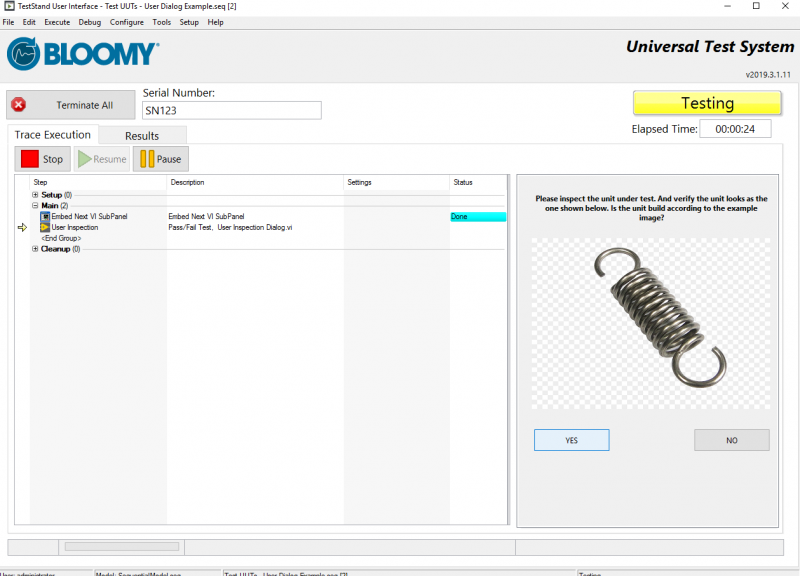Click the Universal Test System title
The height and width of the screenshot is (576, 800).
(x=710, y=47)
